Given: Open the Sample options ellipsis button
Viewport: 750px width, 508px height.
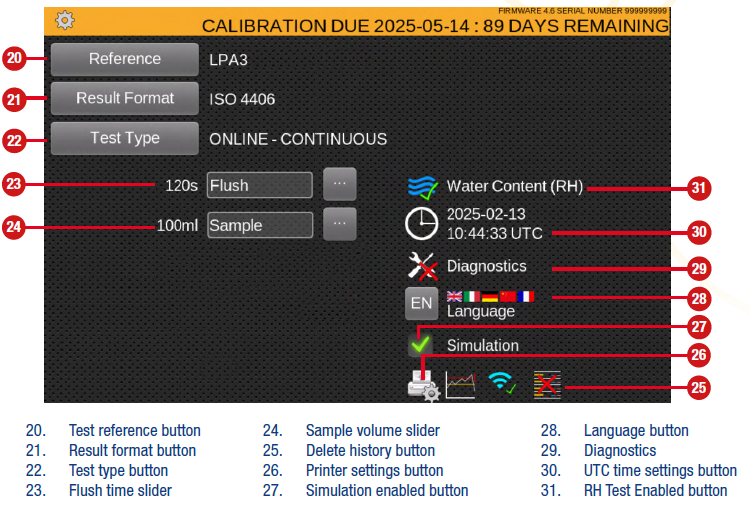Looking at the screenshot, I should (x=340, y=225).
